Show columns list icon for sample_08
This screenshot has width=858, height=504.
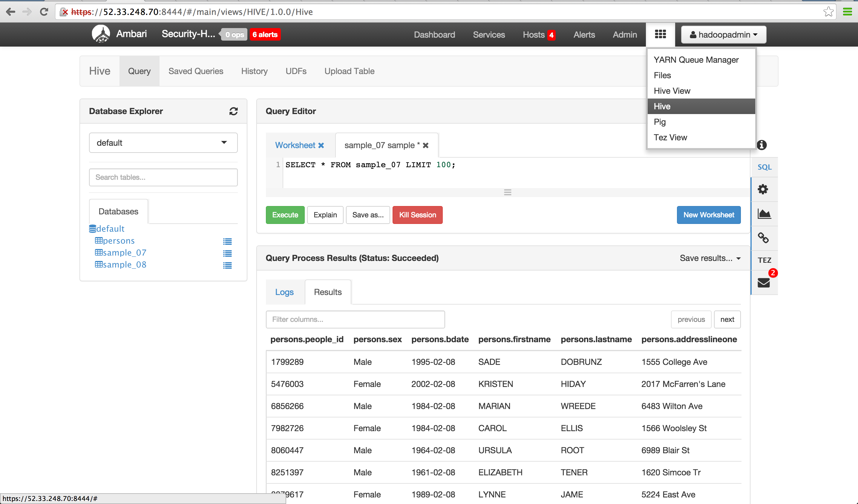click(x=227, y=265)
